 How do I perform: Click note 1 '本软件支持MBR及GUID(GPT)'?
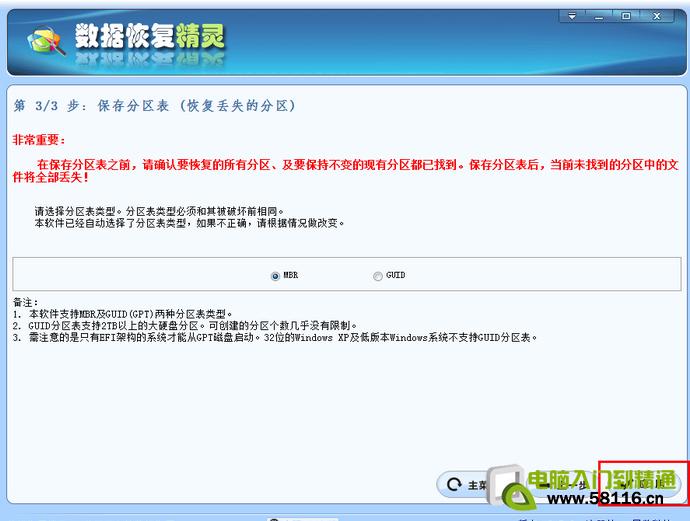pyautogui.click(x=122, y=314)
